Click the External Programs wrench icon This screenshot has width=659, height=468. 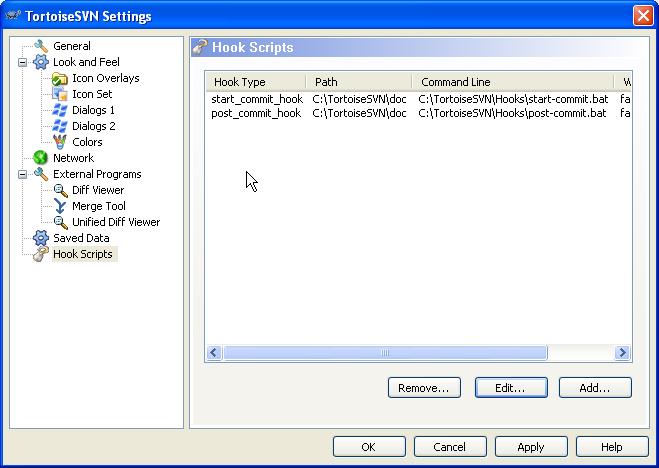41,174
